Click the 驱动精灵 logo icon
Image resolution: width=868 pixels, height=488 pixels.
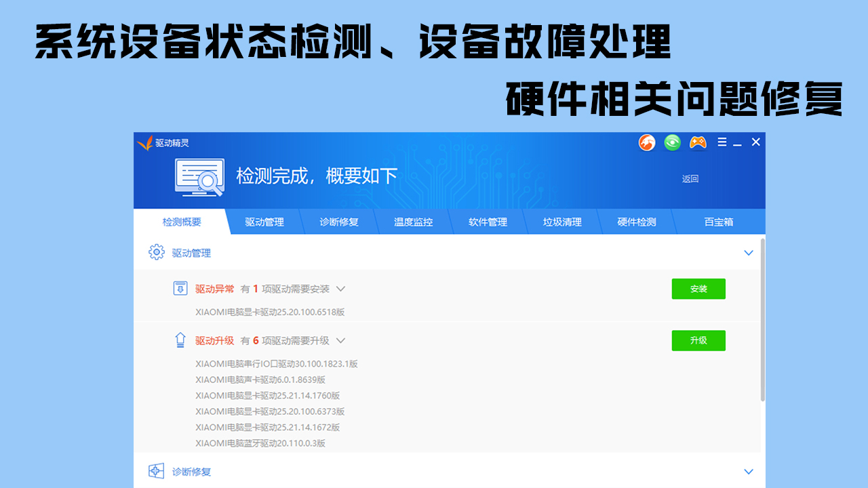point(145,142)
